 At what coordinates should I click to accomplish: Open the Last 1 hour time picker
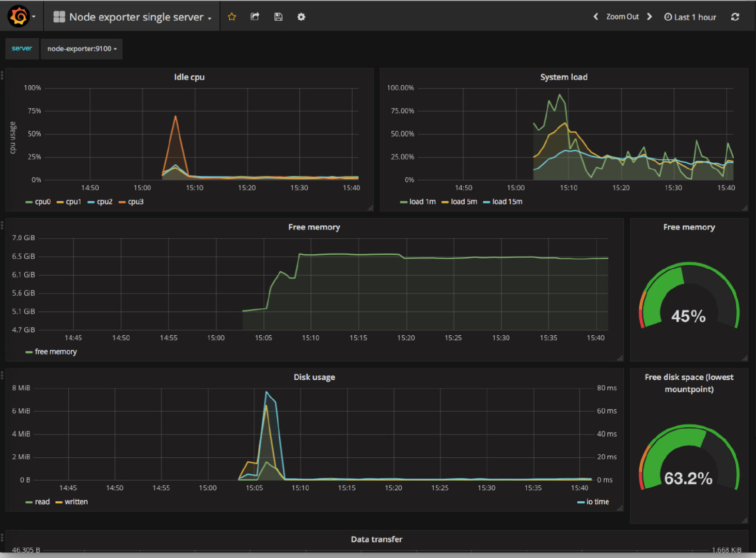(x=690, y=17)
